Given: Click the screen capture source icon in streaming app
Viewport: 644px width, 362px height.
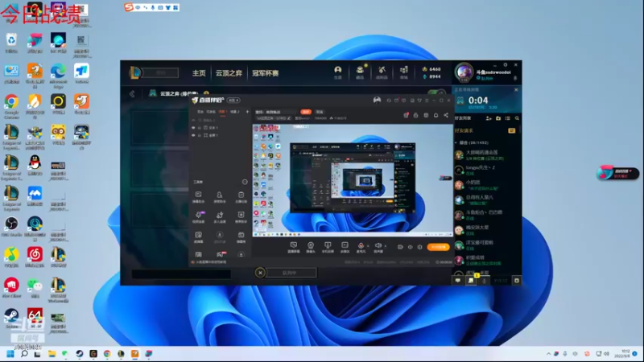Looking at the screenshot, I should (x=294, y=245).
